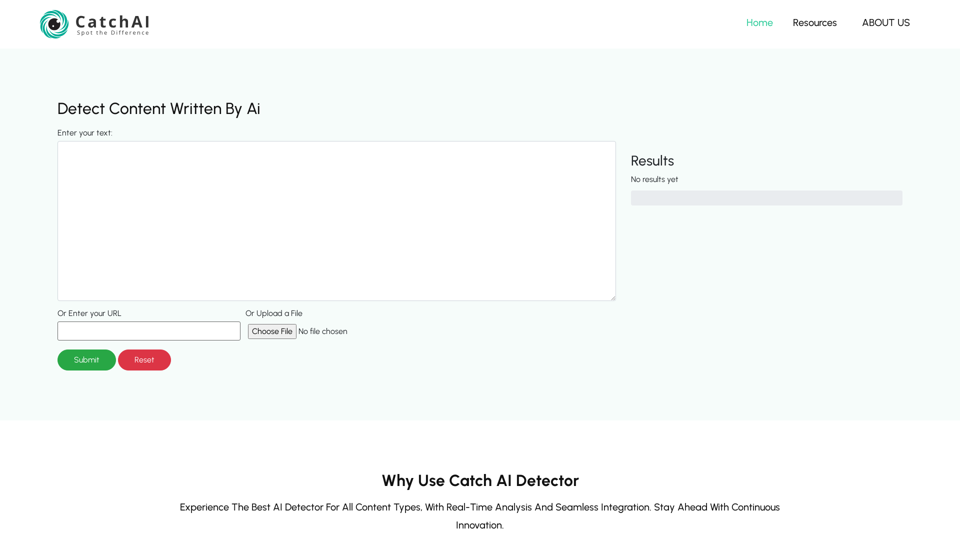Click the textarea resize handle corner
The image size is (960, 540).
pos(612,297)
